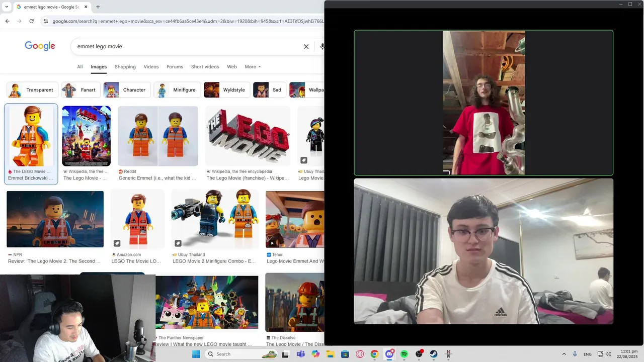The image size is (644, 362).
Task: Apply the Character filter chip
Action: click(x=127, y=90)
